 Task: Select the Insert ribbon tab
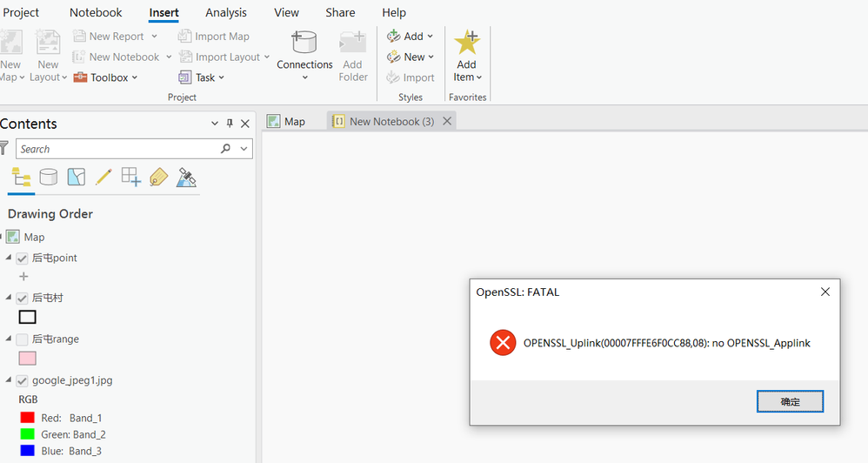tap(164, 12)
